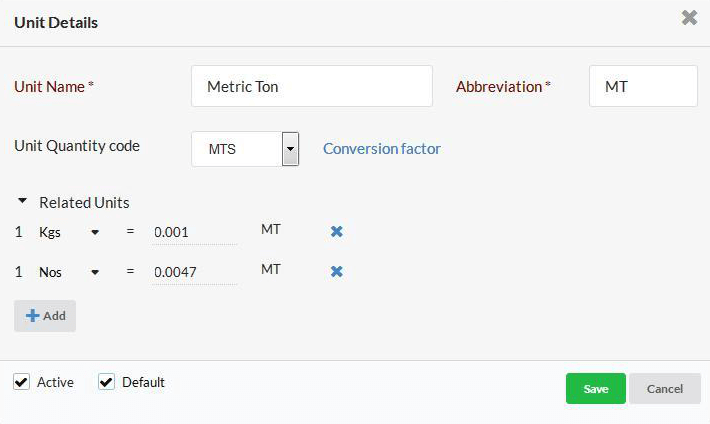The height and width of the screenshot is (424, 710).
Task: Close the Unit Details dialog
Action: (689, 18)
